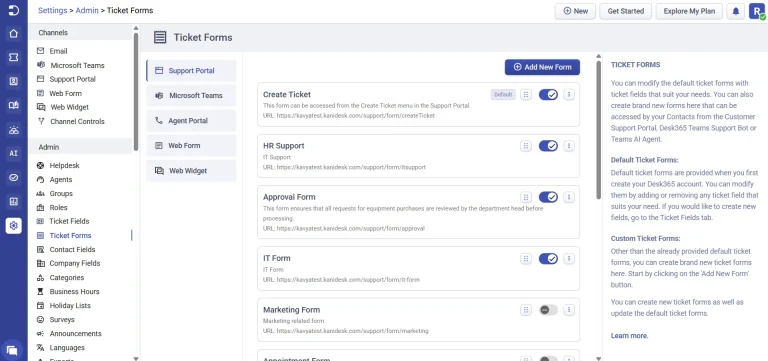Follow the Learn more link
This screenshot has height=361, width=768.
pyautogui.click(x=629, y=336)
